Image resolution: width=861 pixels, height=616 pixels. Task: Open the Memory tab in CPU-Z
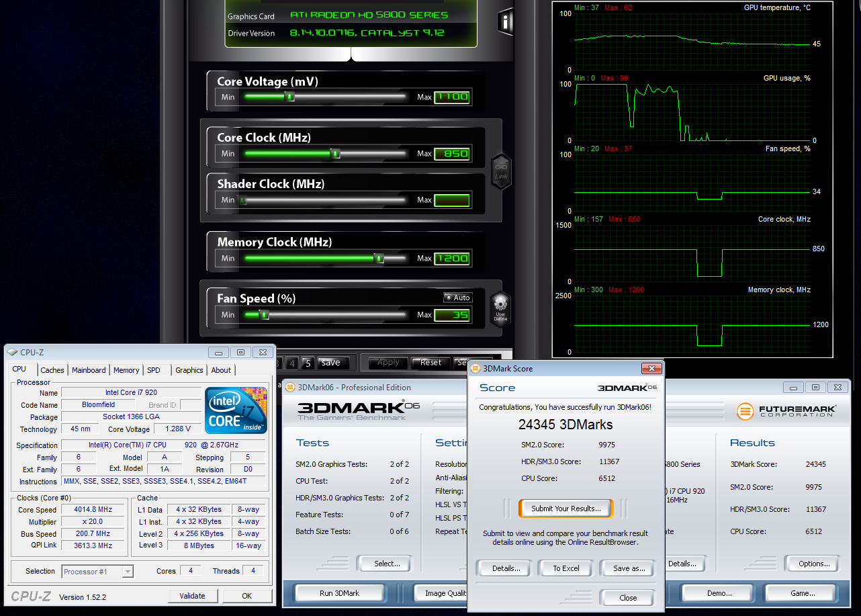126,370
